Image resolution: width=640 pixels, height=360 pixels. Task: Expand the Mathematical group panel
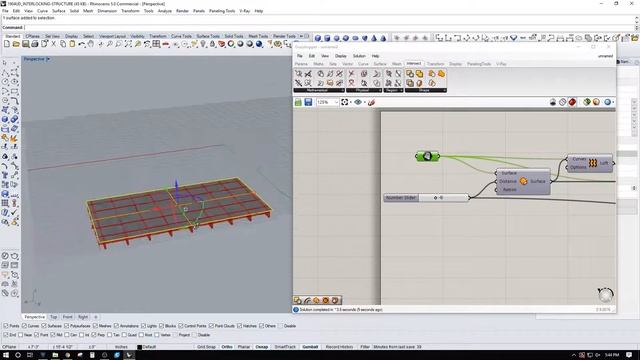click(x=342, y=90)
